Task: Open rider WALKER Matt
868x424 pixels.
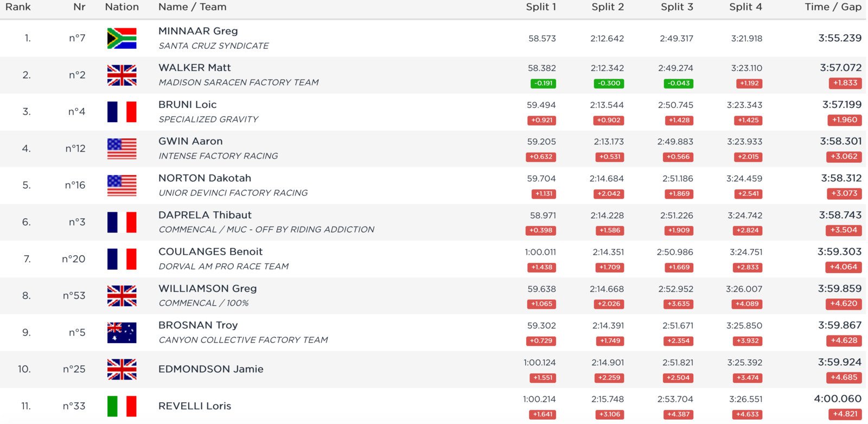Action: 195,68
